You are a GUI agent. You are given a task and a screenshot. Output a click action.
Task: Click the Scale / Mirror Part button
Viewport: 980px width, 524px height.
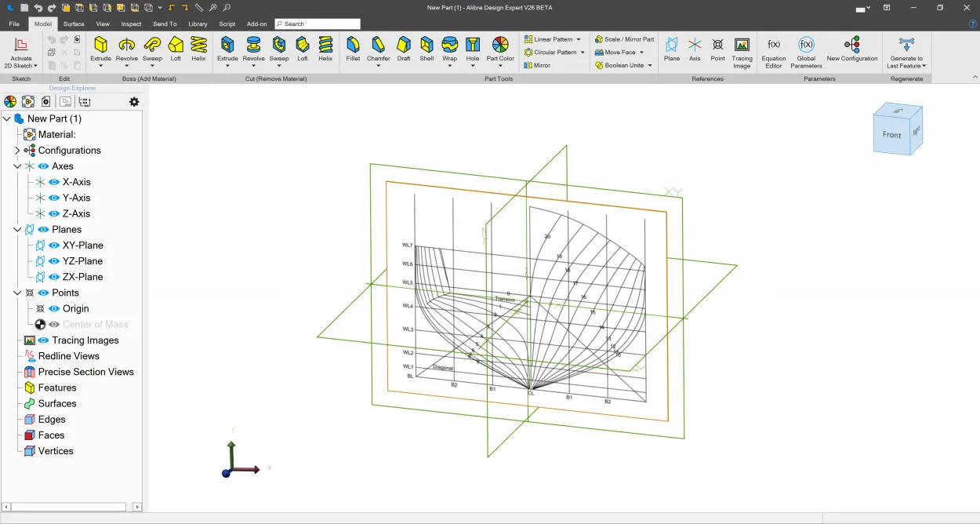624,39
